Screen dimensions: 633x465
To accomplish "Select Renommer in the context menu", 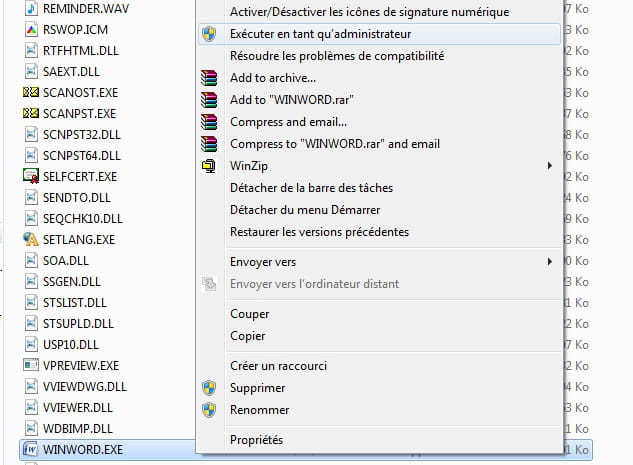I will click(x=379, y=410).
